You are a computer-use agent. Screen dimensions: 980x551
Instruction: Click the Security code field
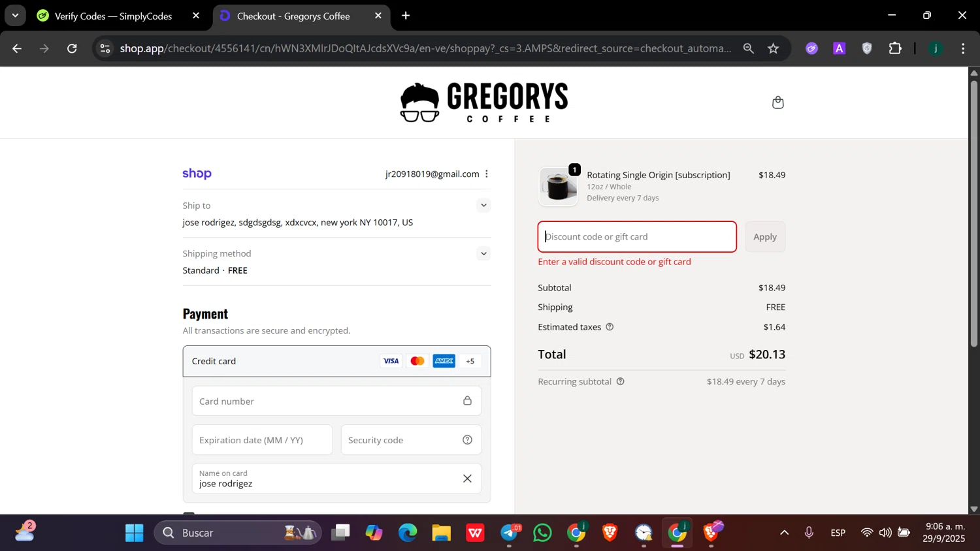pos(411,440)
